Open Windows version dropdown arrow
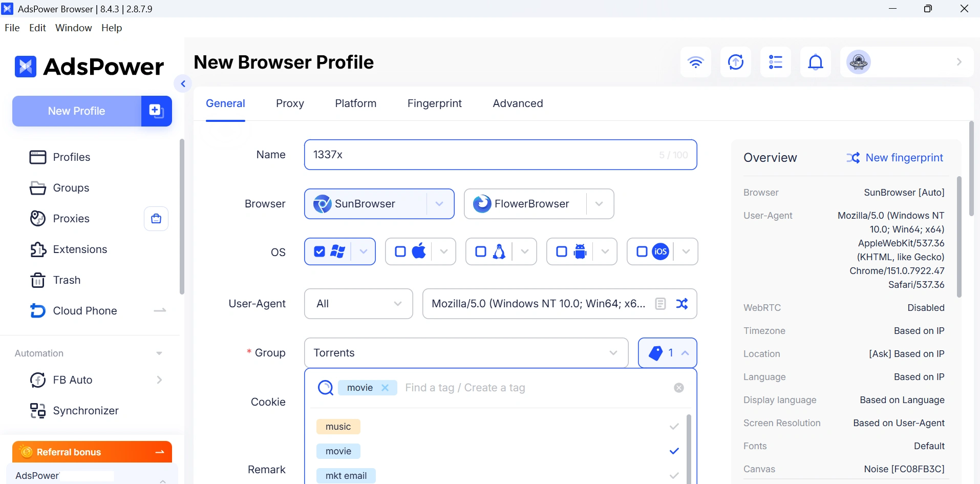This screenshot has width=980, height=484. coord(364,251)
